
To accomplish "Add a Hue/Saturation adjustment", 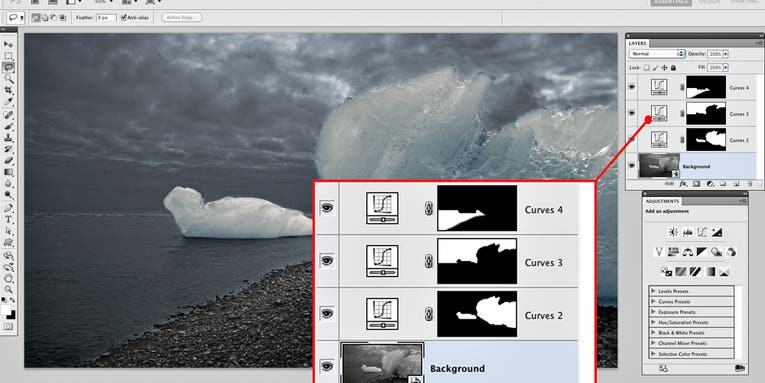I will [673, 251].
